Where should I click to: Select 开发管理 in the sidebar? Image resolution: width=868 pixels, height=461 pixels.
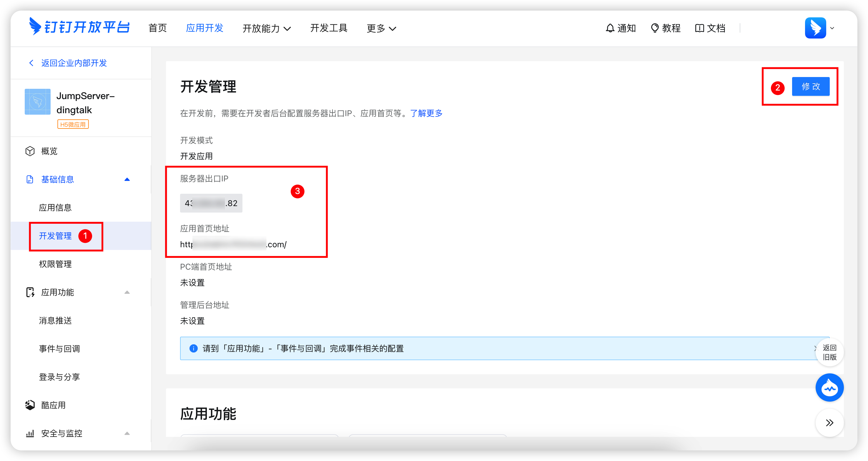point(55,236)
